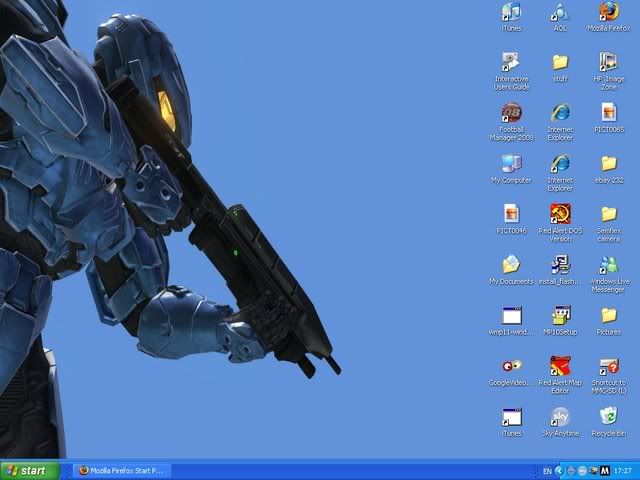
Task: Select the GoogleVideo... file
Action: (511, 371)
